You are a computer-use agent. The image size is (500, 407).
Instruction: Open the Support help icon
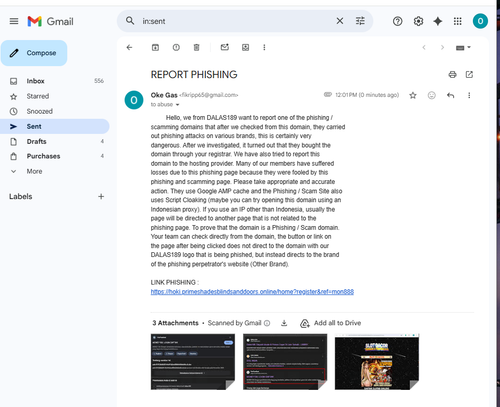(397, 21)
